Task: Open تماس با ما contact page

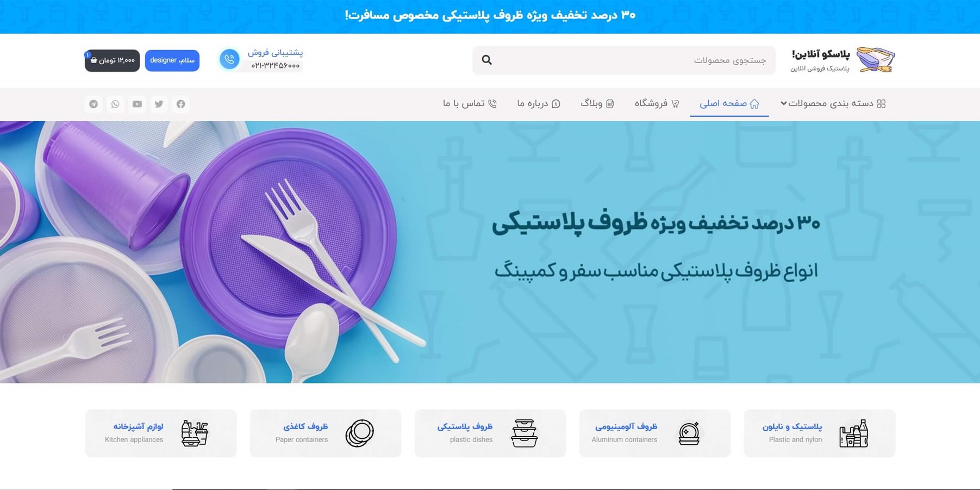Action: [470, 103]
